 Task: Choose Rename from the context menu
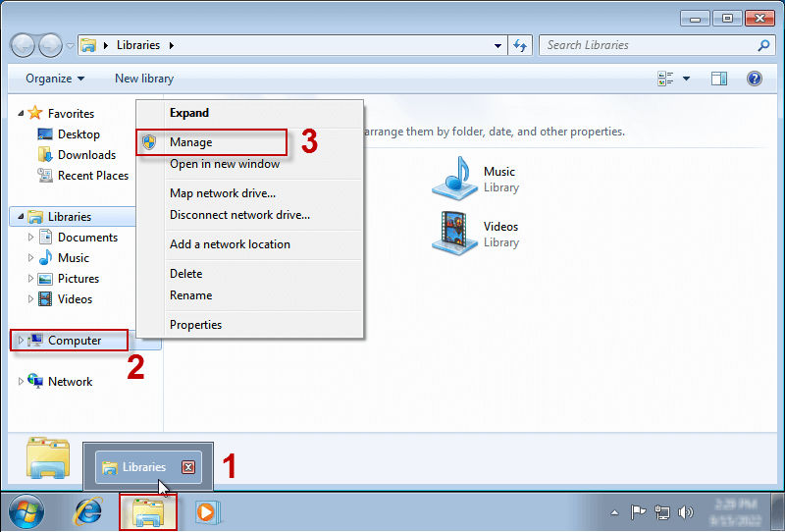pos(250,295)
